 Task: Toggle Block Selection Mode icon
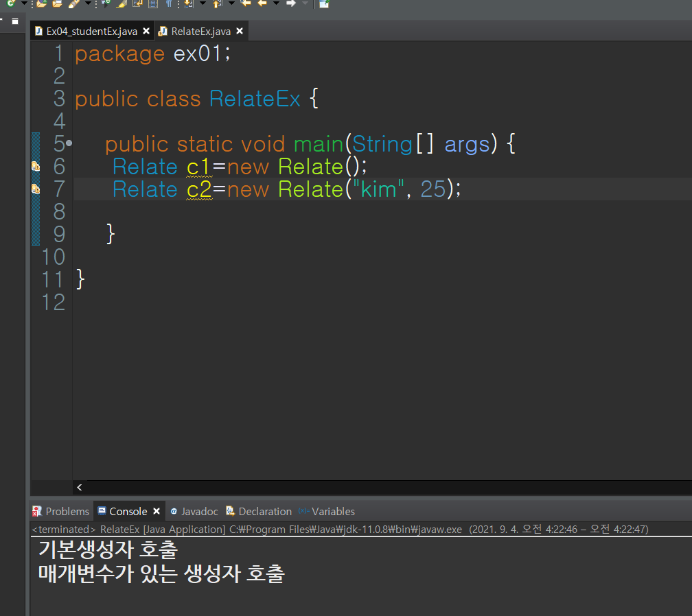153,3
